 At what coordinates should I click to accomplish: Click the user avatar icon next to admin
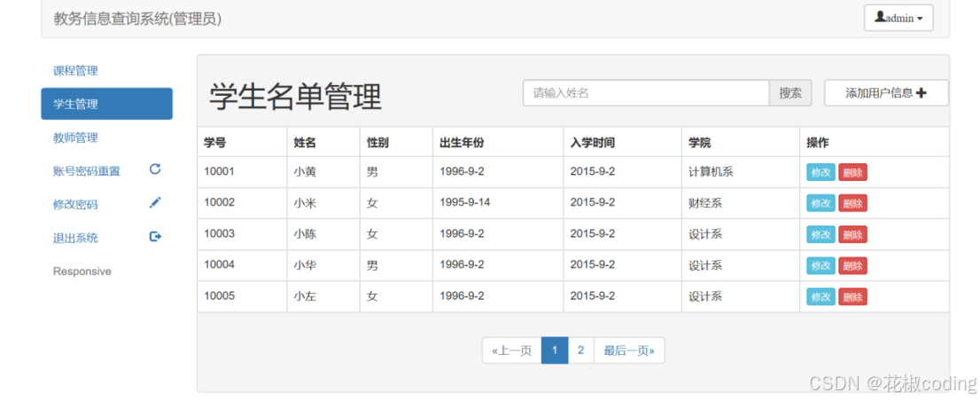pyautogui.click(x=880, y=18)
